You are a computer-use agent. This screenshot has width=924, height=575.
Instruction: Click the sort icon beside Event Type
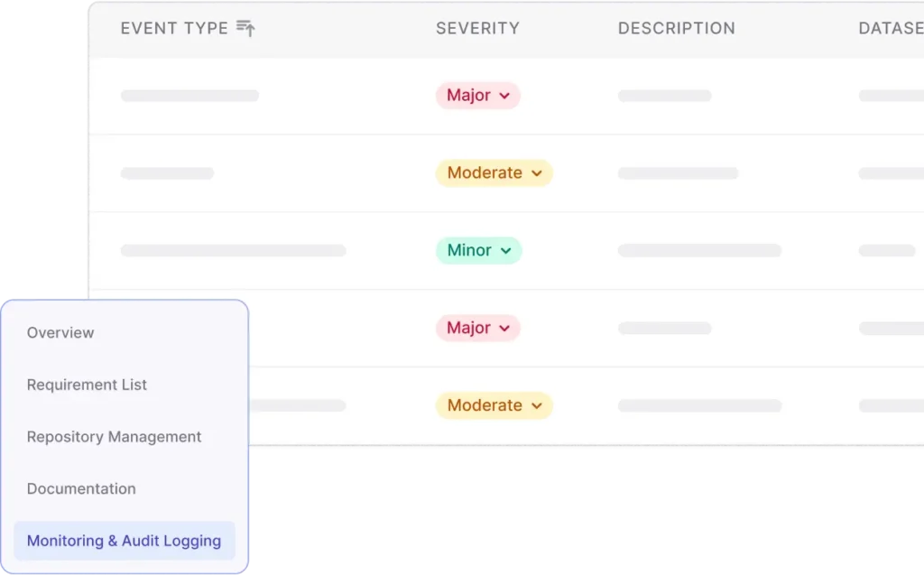[246, 29]
